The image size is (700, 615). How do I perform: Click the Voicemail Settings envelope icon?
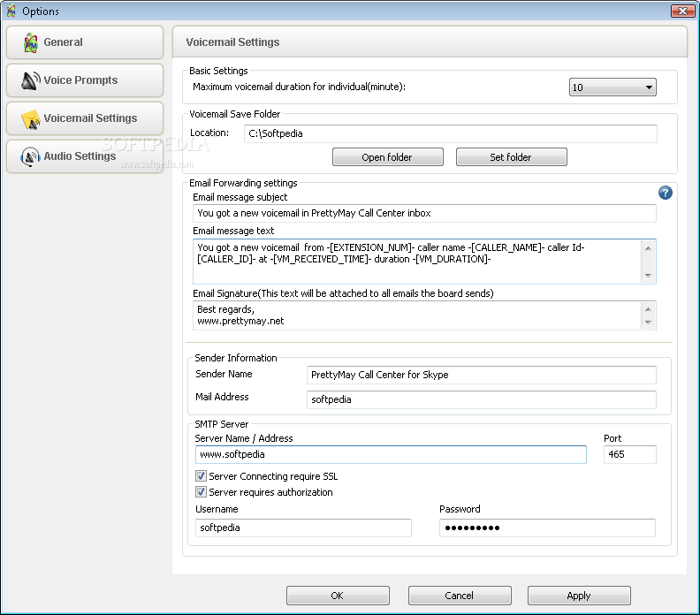point(31,119)
